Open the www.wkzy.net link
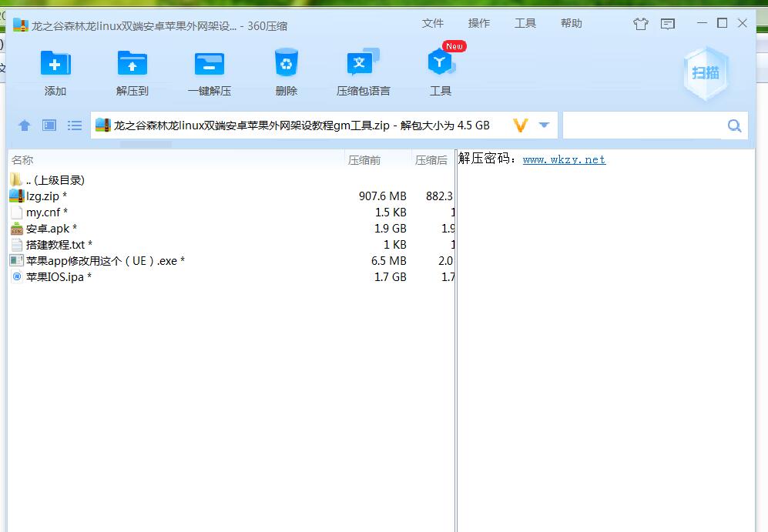This screenshot has height=532, width=768. pyautogui.click(x=564, y=160)
